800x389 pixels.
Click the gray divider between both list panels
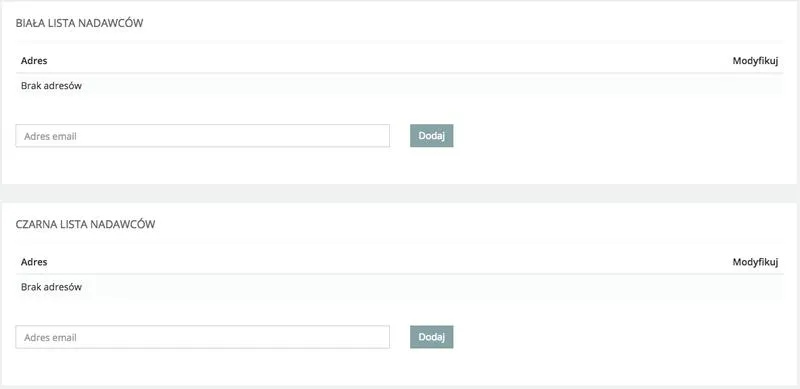[x=400, y=193]
